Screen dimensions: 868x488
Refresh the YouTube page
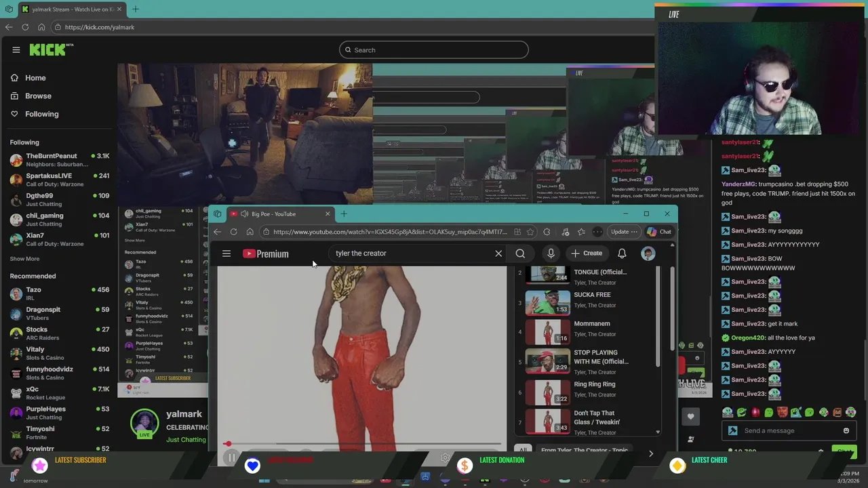(233, 232)
